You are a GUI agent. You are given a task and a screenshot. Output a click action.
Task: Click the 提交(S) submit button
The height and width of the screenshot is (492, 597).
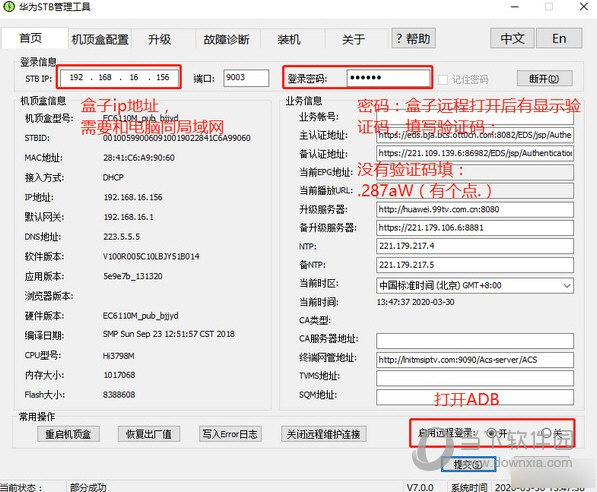pos(468,464)
